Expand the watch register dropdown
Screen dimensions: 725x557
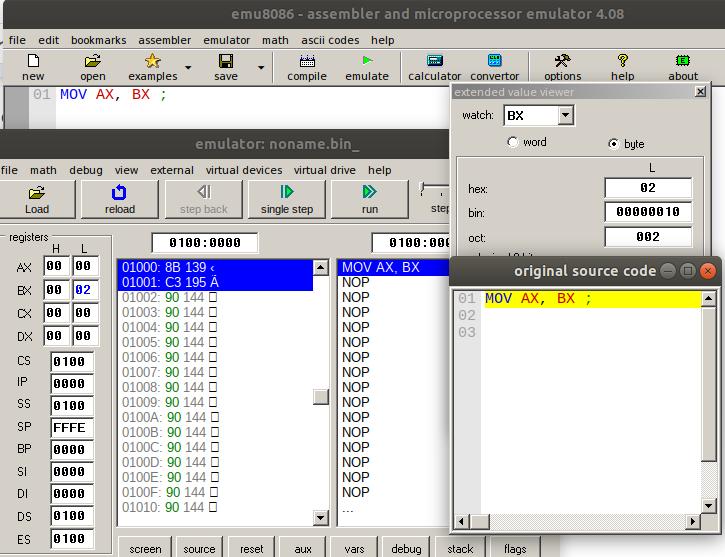pos(565,116)
